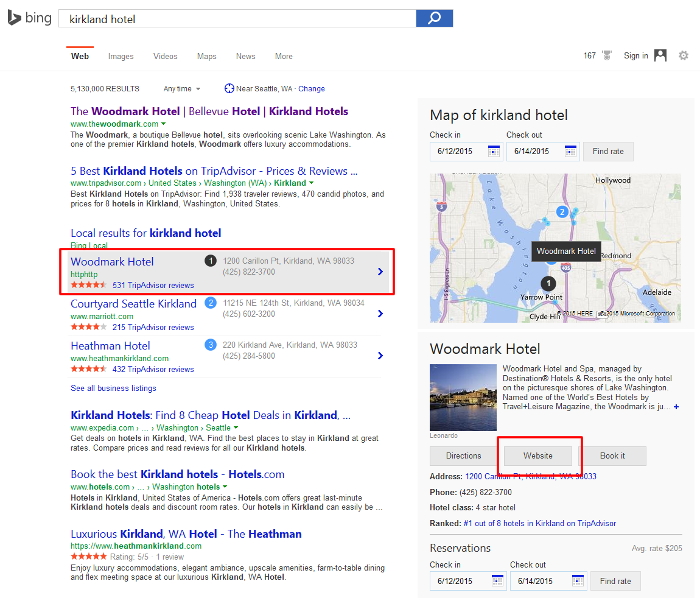Viewport: 700px width, 598px height.
Task: Switch to the Images tab
Action: coord(121,56)
